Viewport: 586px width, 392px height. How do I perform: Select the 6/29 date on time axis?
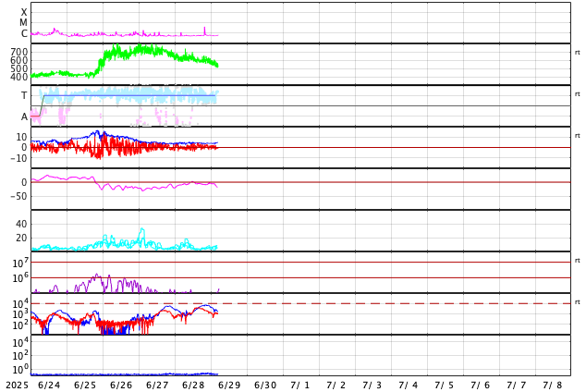click(x=229, y=386)
